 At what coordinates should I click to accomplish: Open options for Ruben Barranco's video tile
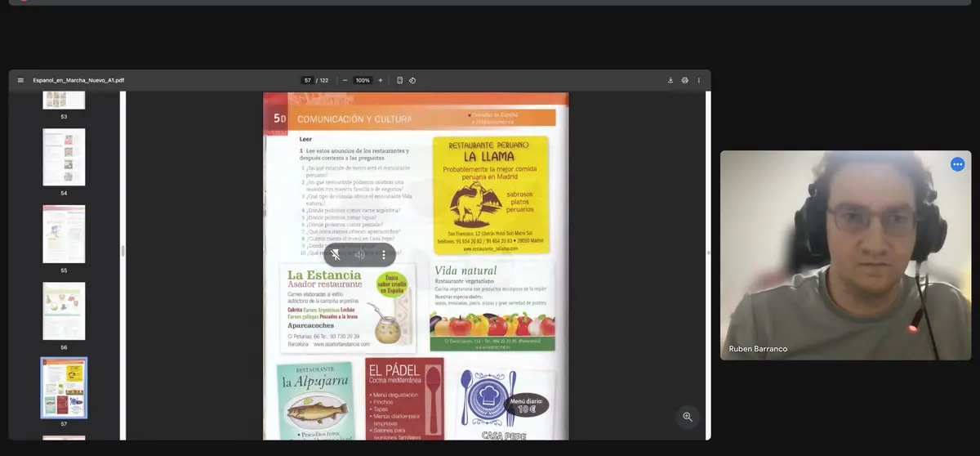click(x=957, y=164)
